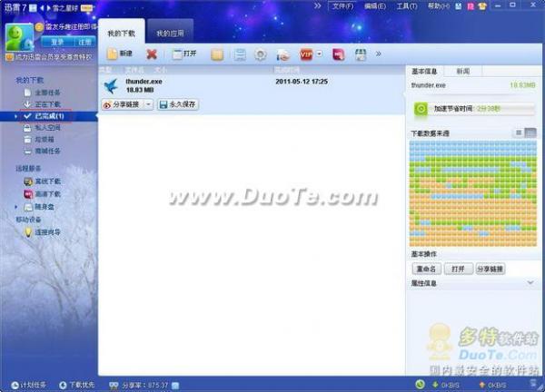The image size is (545, 392).
Task: Click the yellow folder icon in toolbar
Action: click(217, 54)
